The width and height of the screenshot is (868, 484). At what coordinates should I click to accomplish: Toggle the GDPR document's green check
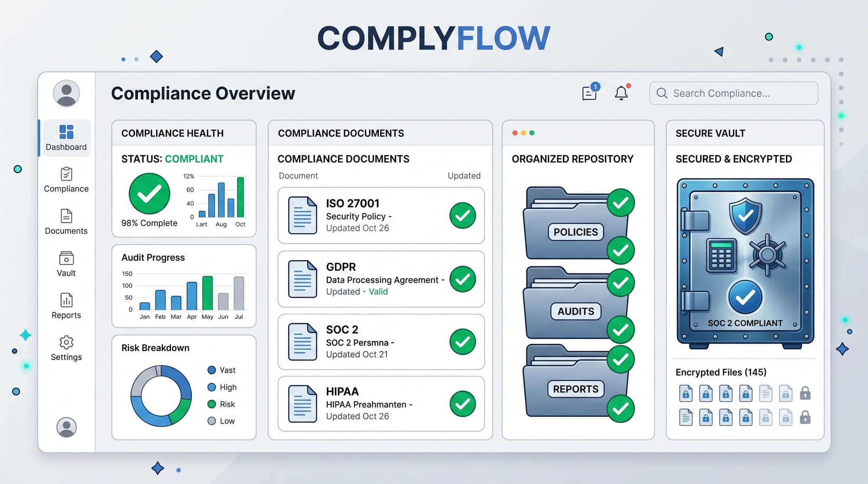(462, 279)
